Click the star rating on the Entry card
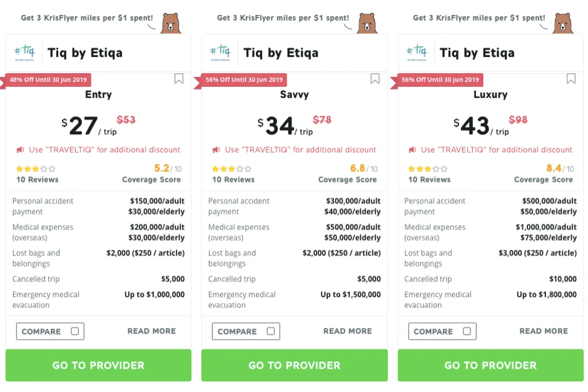The height and width of the screenshot is (392, 588). point(36,169)
